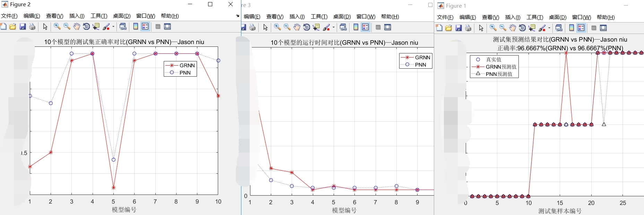Show Plot Tools icon in Figure 1

pos(603,28)
